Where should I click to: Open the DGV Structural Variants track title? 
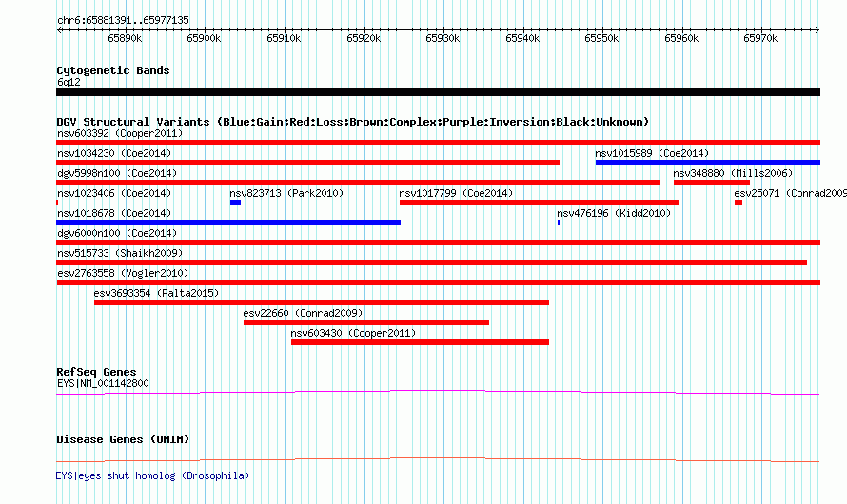pos(353,122)
